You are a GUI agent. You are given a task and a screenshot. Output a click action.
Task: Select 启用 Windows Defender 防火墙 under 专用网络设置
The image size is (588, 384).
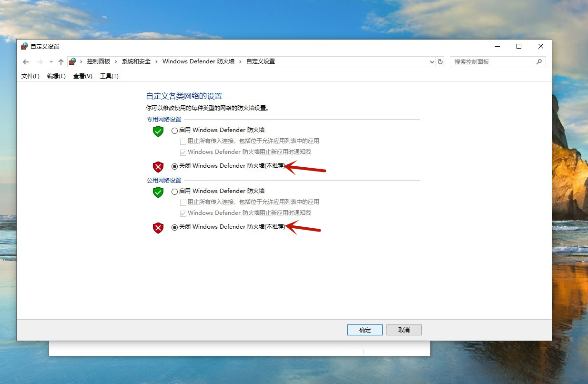[174, 131]
